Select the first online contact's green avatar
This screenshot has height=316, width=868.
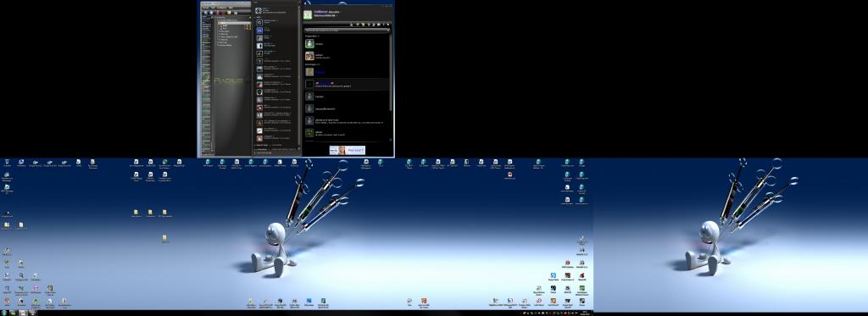pyautogui.click(x=309, y=43)
